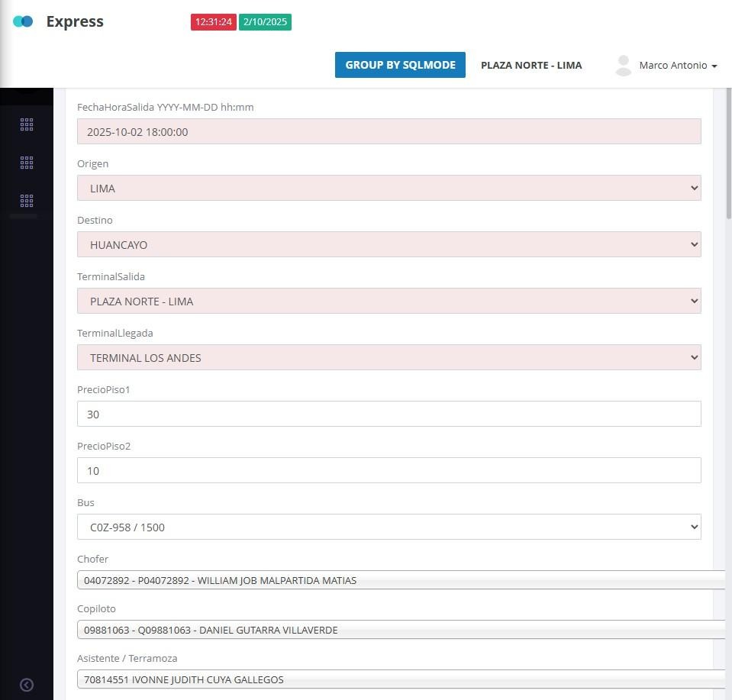
Task: Expand the Origen dropdown showing LIMA
Action: pyautogui.click(x=389, y=189)
